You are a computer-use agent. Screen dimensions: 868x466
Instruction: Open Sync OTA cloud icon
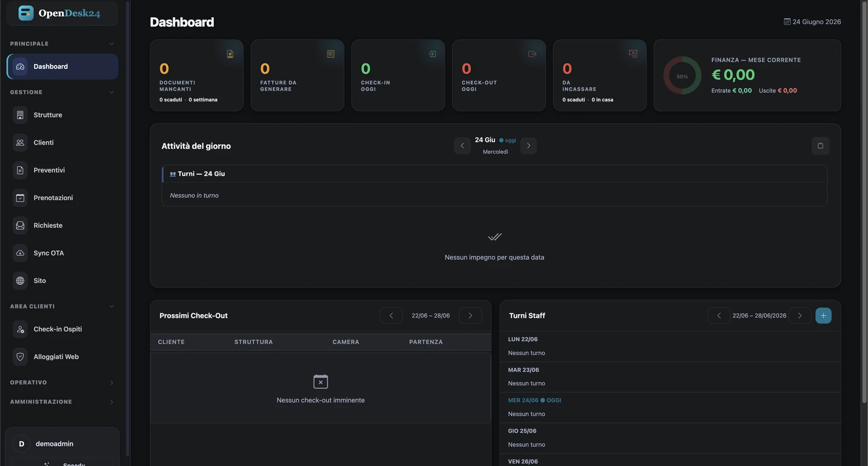[20, 253]
